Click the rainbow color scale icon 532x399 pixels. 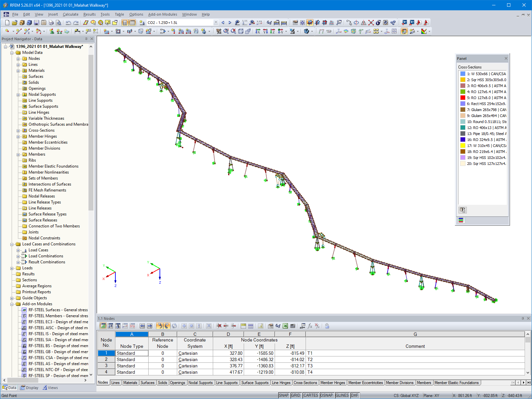point(424,31)
